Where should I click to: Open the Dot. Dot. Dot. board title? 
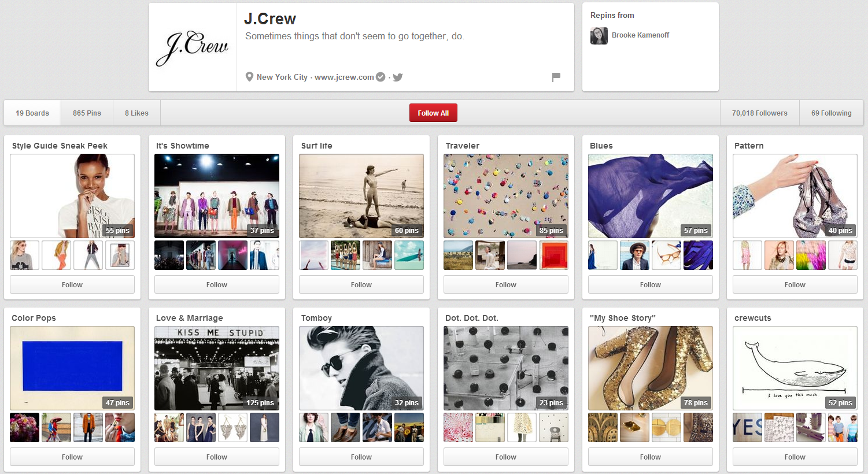[x=472, y=318]
